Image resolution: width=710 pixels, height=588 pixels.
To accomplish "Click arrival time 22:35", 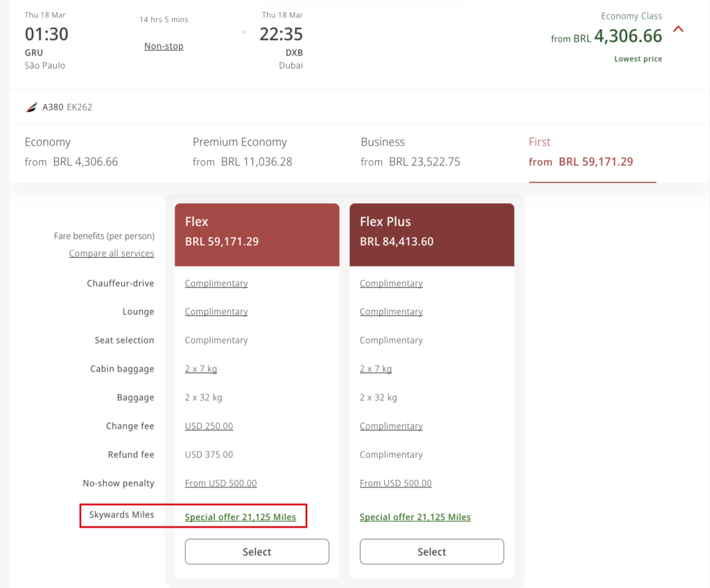I will [x=282, y=35].
